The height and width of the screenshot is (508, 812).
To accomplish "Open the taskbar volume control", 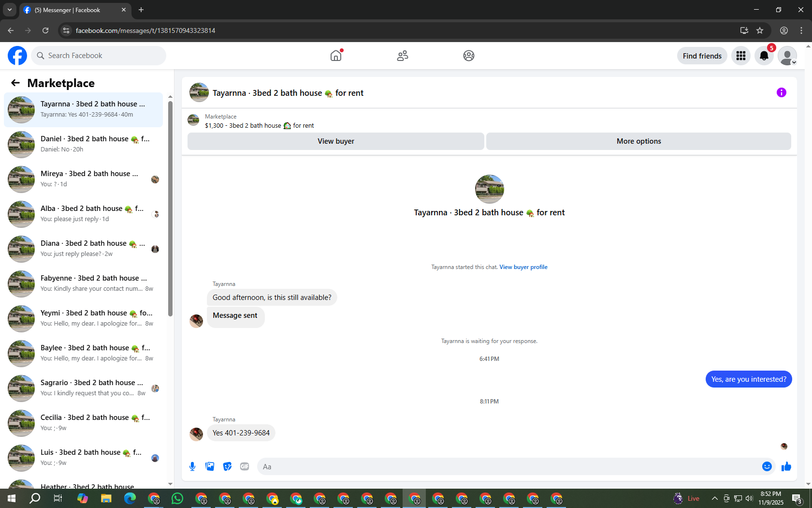I will [749, 498].
